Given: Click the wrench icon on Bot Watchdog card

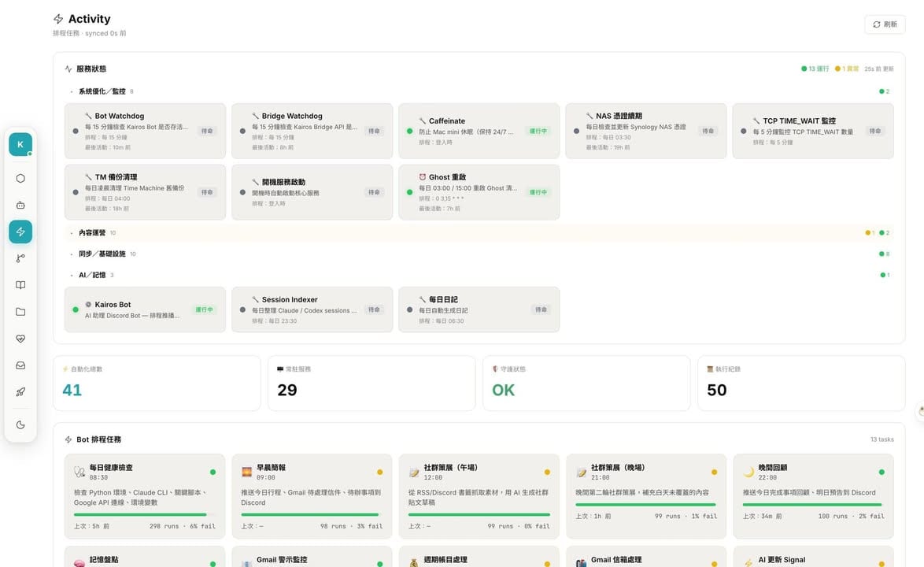Looking at the screenshot, I should coord(88,116).
